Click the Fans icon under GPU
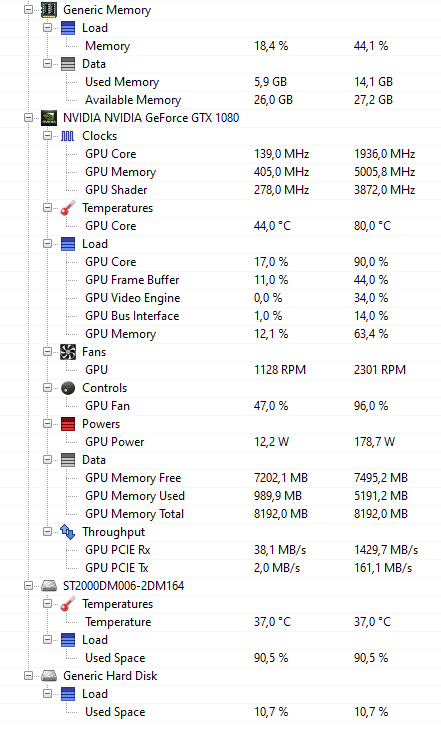 click(68, 352)
